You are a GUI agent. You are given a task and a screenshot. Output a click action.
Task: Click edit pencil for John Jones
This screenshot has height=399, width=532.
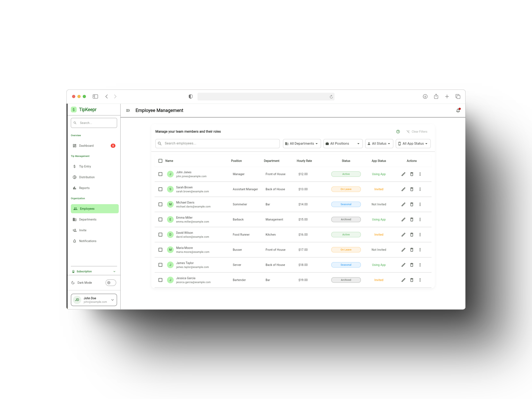(403, 174)
